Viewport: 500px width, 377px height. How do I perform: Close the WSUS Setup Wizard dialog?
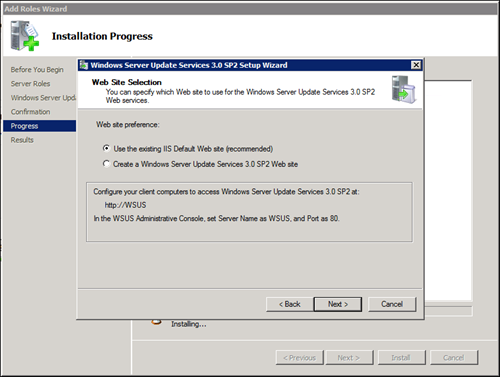(x=416, y=65)
